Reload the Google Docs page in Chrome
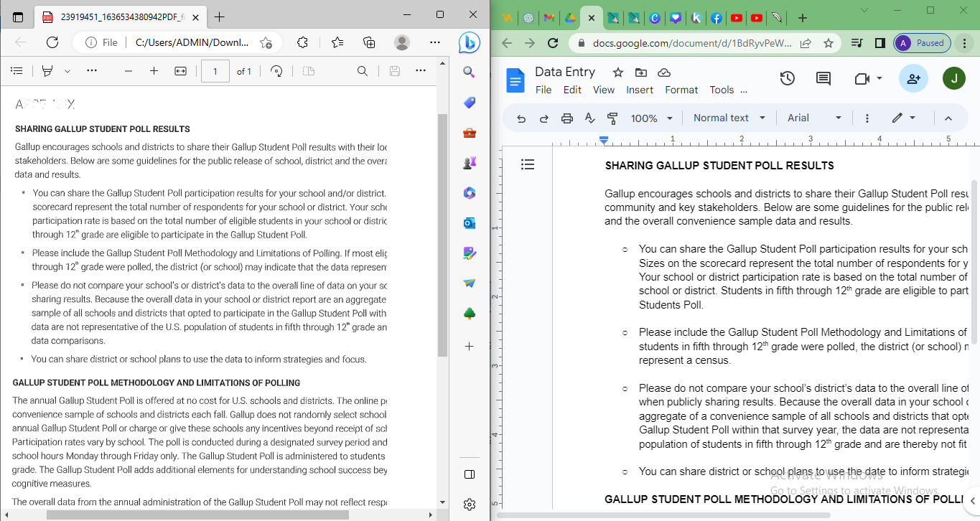 553,43
